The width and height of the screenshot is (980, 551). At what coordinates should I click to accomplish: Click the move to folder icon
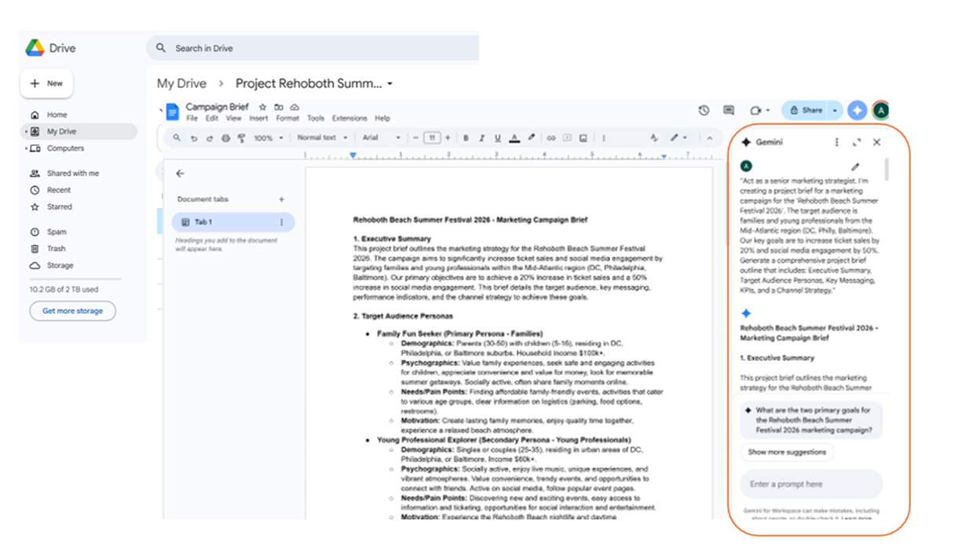point(278,107)
